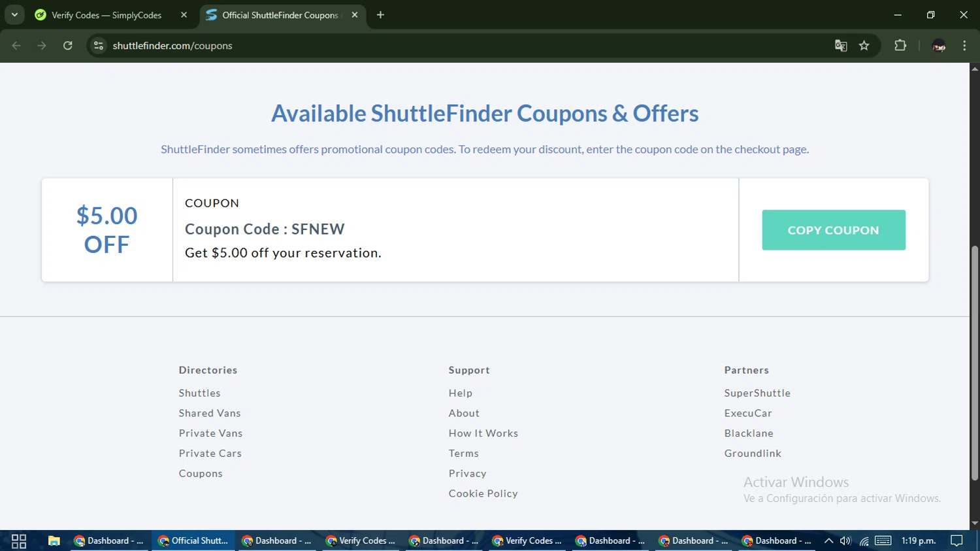Open the Chrome profile avatar
The height and width of the screenshot is (551, 980).
939,46
